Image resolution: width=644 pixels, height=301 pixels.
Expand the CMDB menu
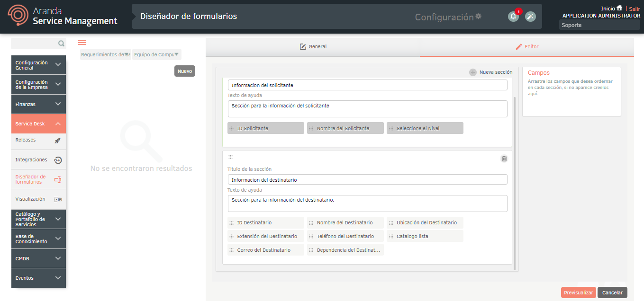click(x=39, y=258)
